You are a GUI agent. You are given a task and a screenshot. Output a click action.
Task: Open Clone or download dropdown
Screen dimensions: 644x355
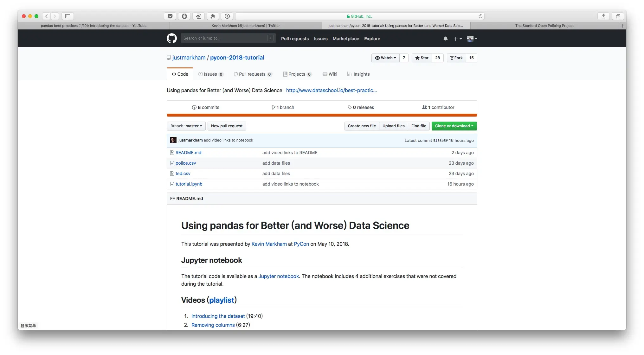tap(454, 126)
